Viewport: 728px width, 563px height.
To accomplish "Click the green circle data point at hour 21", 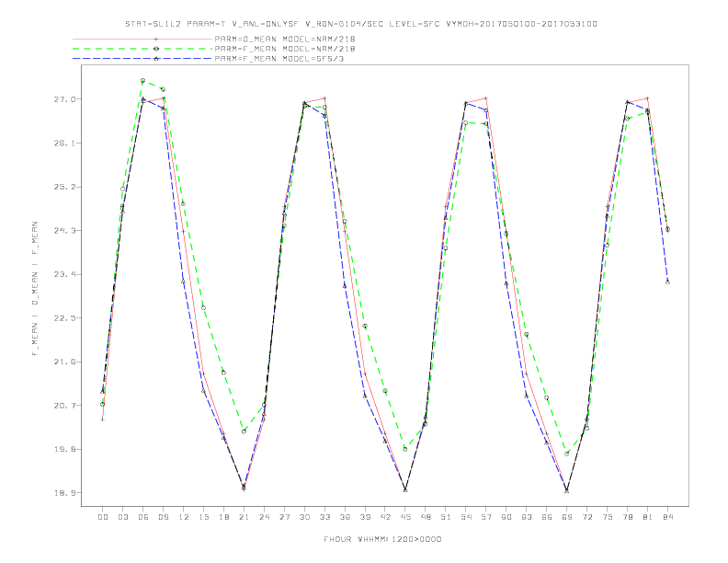I will click(244, 431).
